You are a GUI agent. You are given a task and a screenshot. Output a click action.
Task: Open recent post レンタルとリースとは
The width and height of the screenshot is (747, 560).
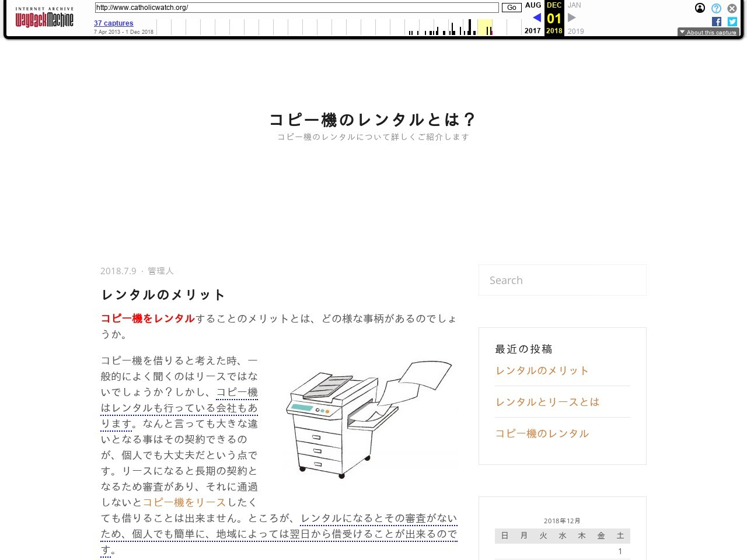click(547, 402)
